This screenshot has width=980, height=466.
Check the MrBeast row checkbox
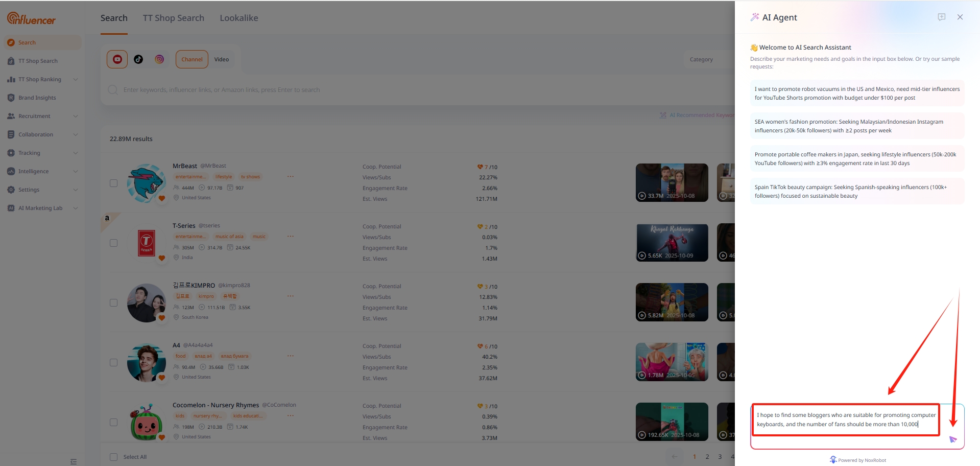(x=113, y=183)
